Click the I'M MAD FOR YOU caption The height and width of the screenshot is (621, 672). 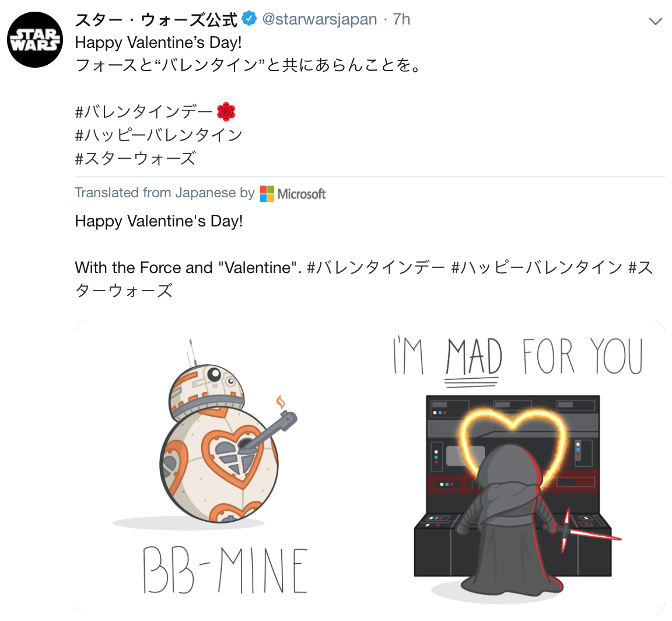[x=518, y=357]
